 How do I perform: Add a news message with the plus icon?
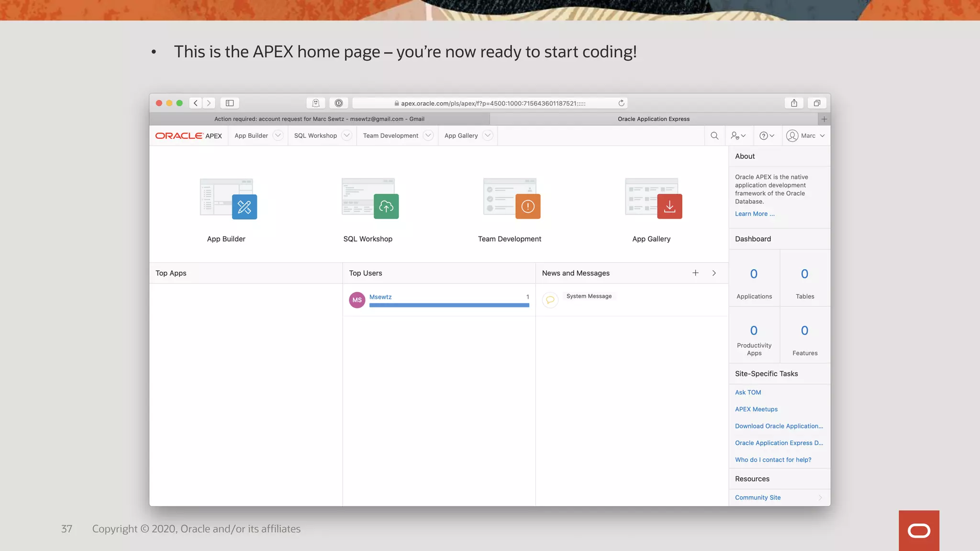[695, 273]
